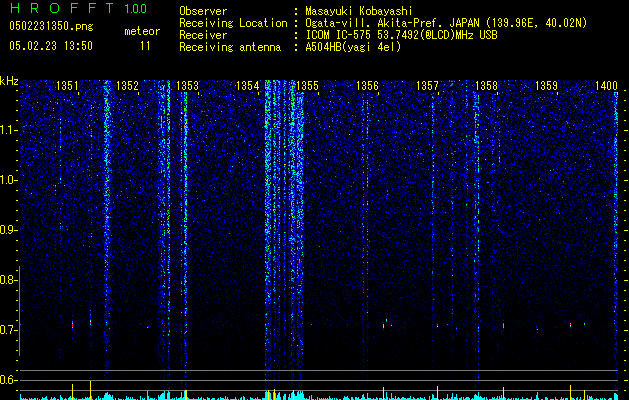Click the 1353 time marker
The height and width of the screenshot is (400, 629).
coord(187,86)
